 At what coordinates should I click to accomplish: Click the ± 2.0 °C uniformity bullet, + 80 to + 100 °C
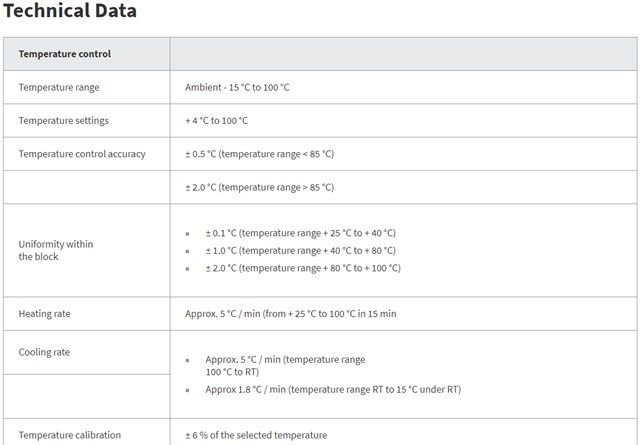pos(303,268)
